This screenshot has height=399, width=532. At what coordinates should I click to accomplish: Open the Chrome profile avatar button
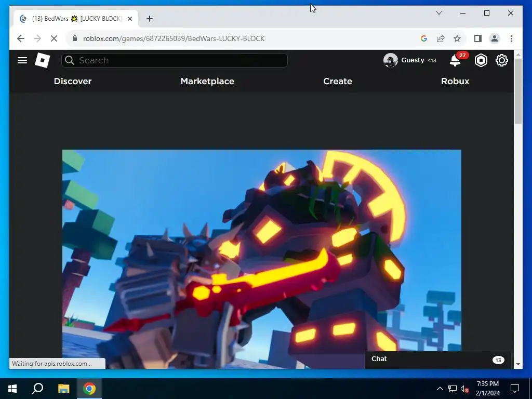pyautogui.click(x=495, y=38)
